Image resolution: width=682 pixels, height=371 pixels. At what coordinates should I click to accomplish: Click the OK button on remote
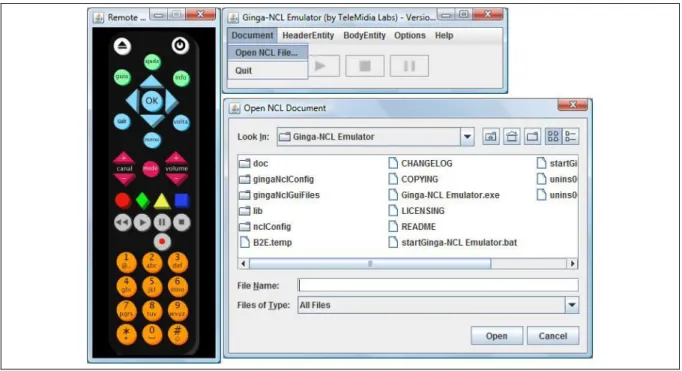[152, 101]
